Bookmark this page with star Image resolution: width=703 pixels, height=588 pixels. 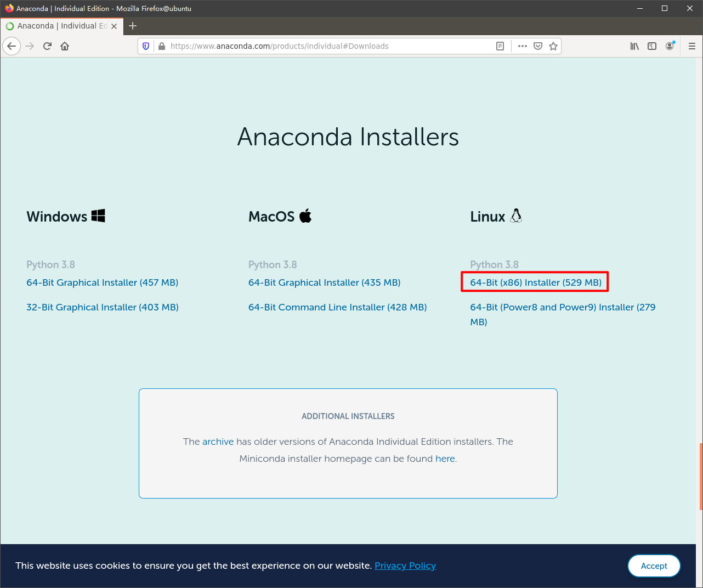click(553, 46)
